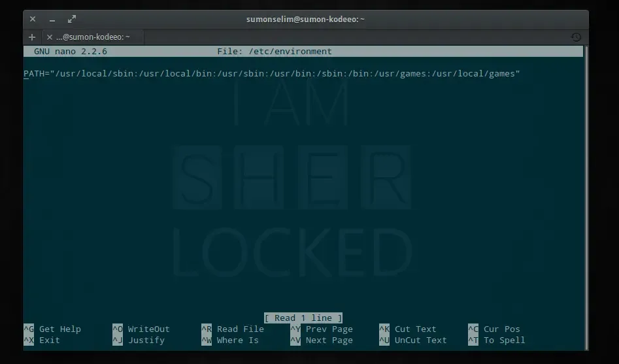This screenshot has height=364, width=619.
Task: Click the ^W Where Is shortcut
Action: click(230, 340)
